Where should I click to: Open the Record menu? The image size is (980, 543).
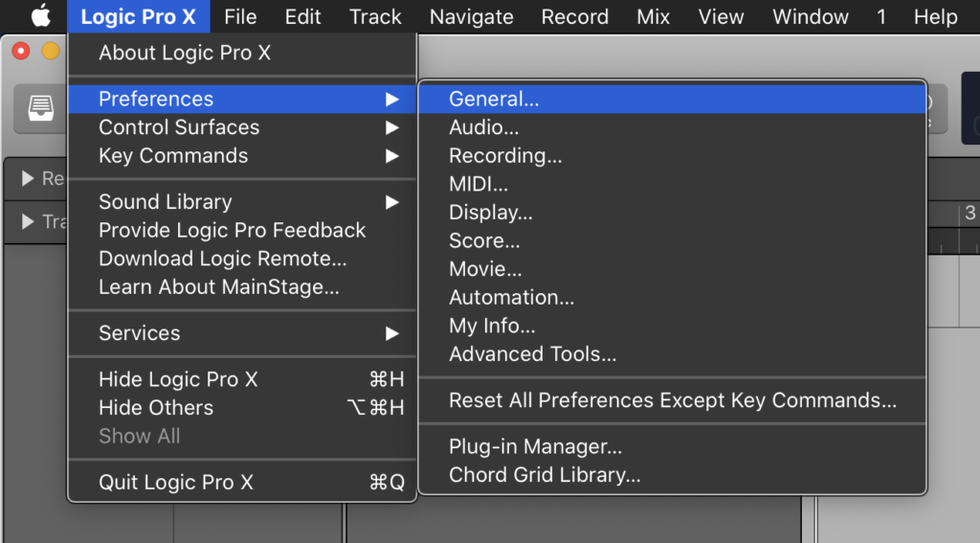575,16
